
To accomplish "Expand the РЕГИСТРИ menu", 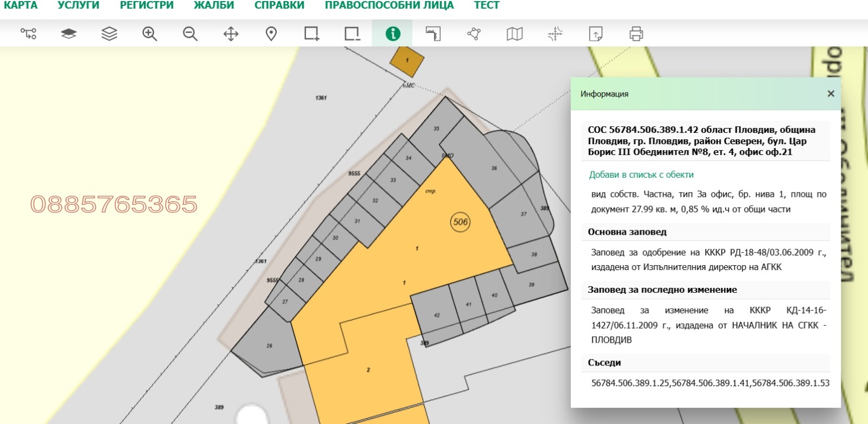I will (x=146, y=5).
